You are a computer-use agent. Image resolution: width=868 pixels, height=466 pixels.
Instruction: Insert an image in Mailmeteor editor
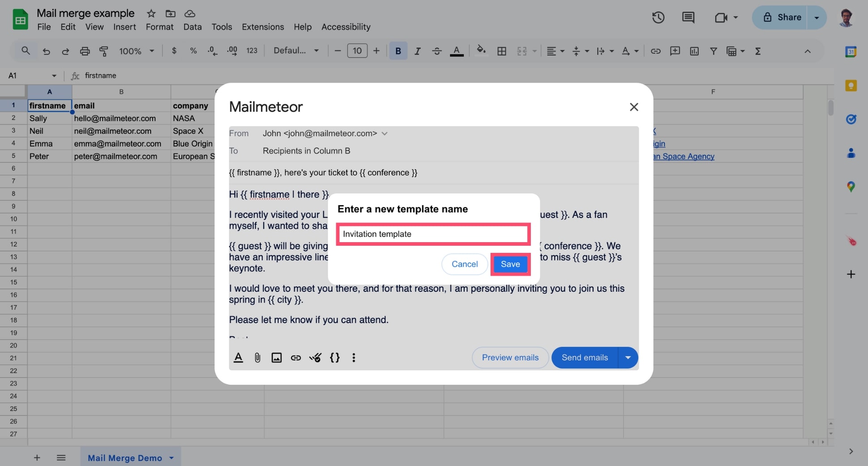(276, 357)
